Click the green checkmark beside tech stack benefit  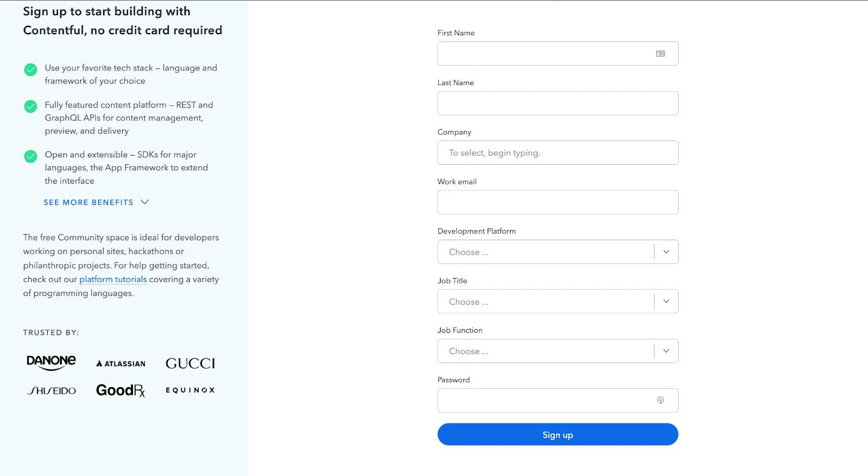pos(31,69)
